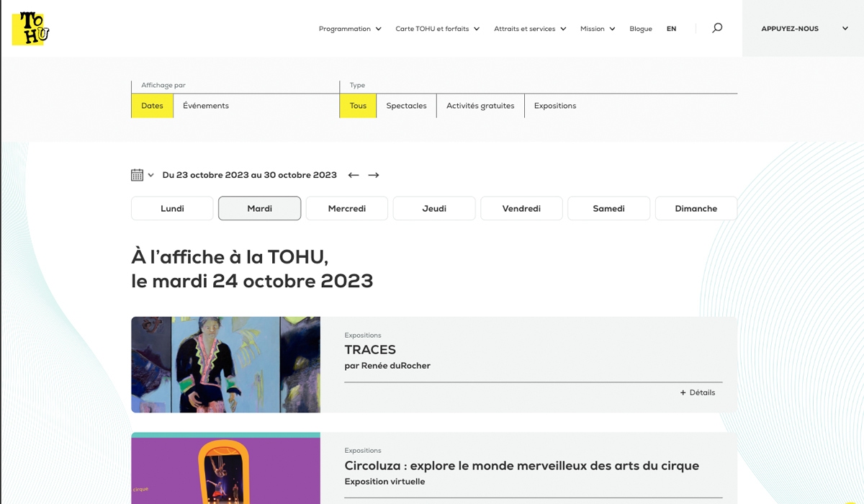Expand Attraits et services menu

(530, 29)
